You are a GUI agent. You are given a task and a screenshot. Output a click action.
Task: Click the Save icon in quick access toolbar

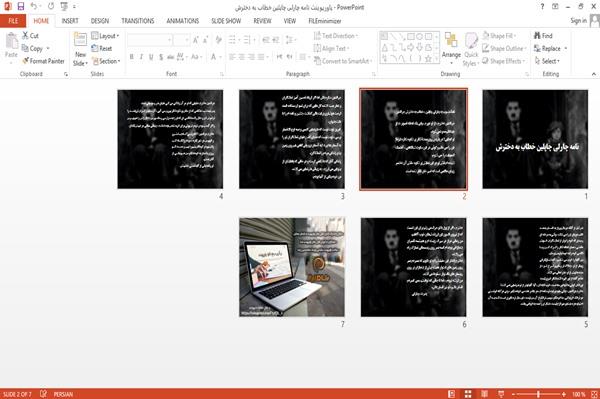(x=21, y=7)
